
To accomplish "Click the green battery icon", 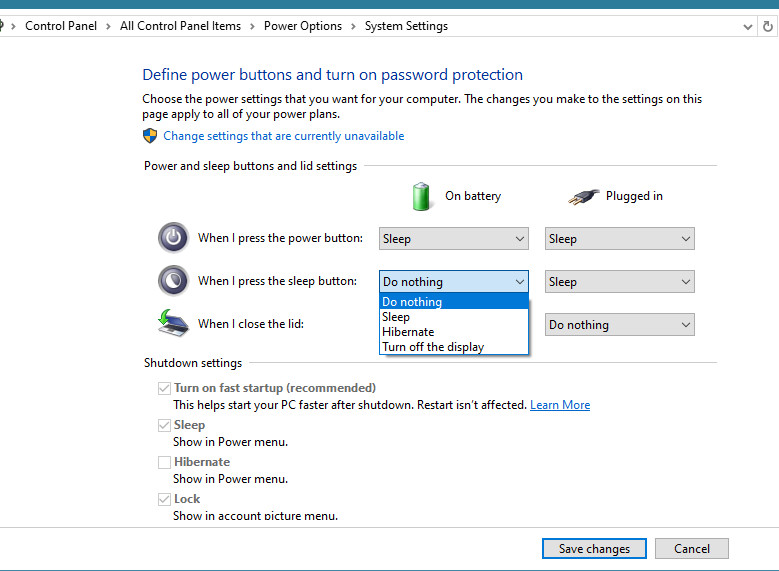I will pos(422,196).
